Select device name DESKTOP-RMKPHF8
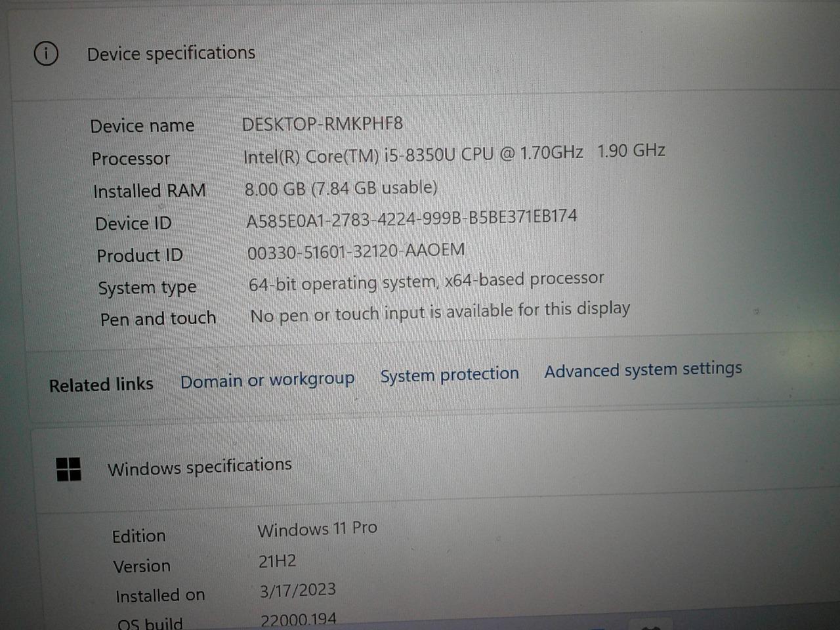The width and height of the screenshot is (840, 630). pos(322,123)
